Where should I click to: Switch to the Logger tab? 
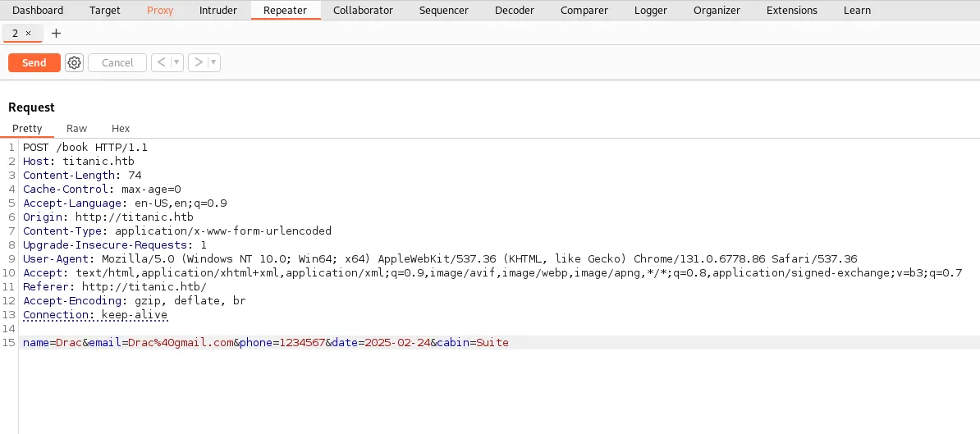[651, 10]
